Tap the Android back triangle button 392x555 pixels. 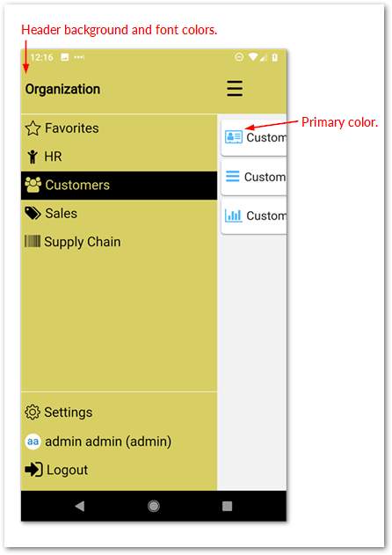(x=80, y=506)
